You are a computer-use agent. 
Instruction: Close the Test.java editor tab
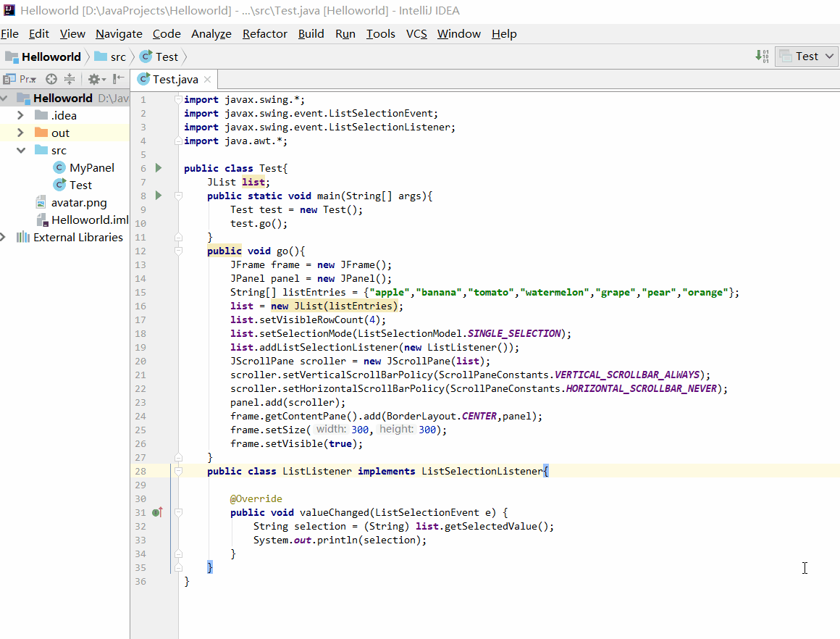click(x=207, y=80)
